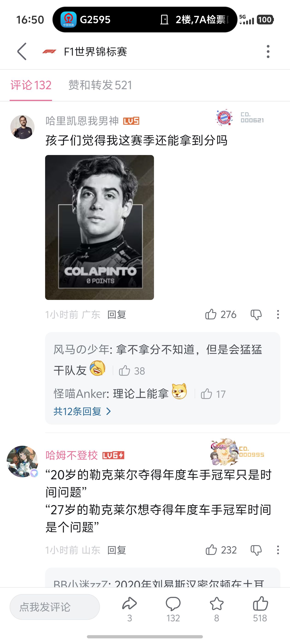Tap 回复 under 哈姆不登校's comment
This screenshot has width=290, height=644.
click(x=117, y=550)
